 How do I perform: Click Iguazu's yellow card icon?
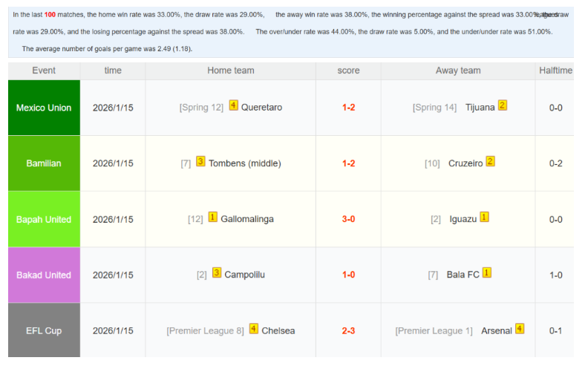[485, 218]
